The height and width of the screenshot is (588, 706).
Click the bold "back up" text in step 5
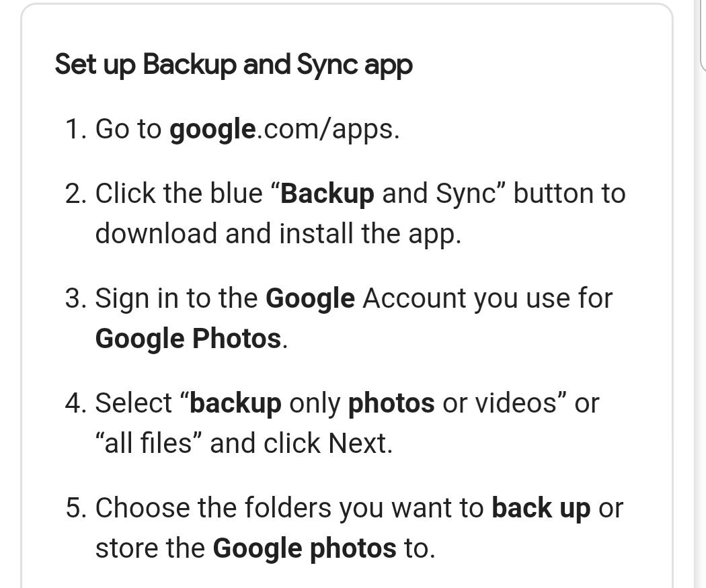pos(541,509)
